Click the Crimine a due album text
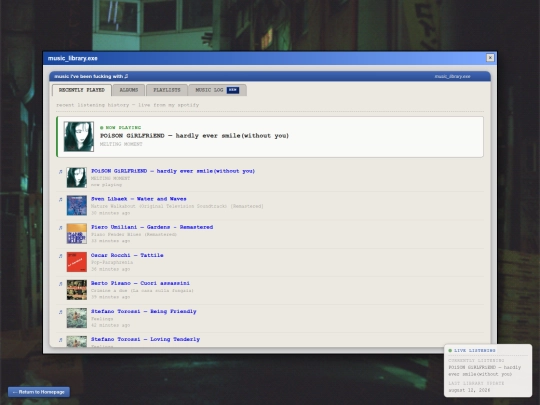Image resolution: width=540 pixels, height=405 pixels. click(142, 291)
